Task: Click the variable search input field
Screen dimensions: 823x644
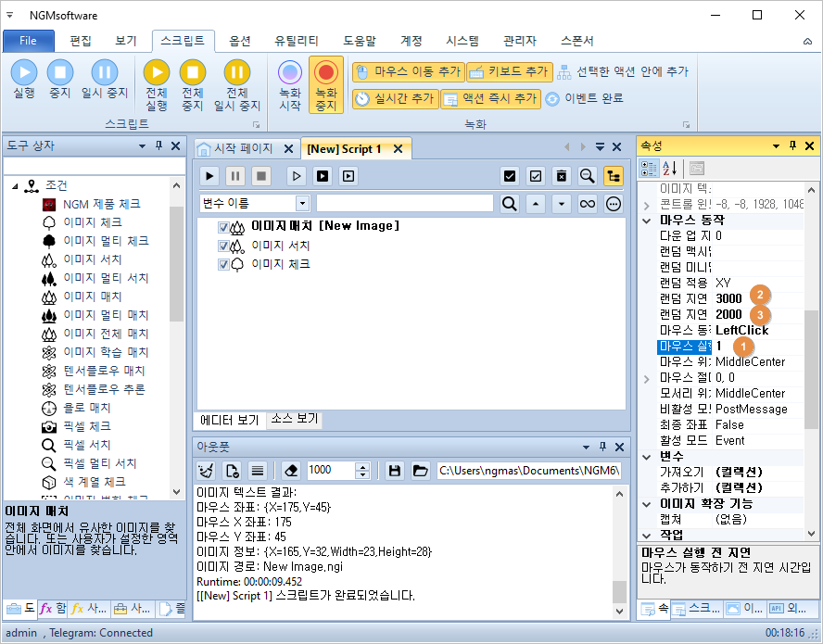Action: [405, 203]
